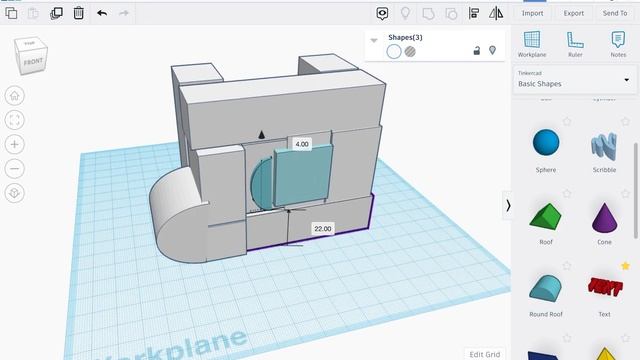Delete the selection with the trash icon
This screenshot has width=640, height=360.
coord(78,13)
